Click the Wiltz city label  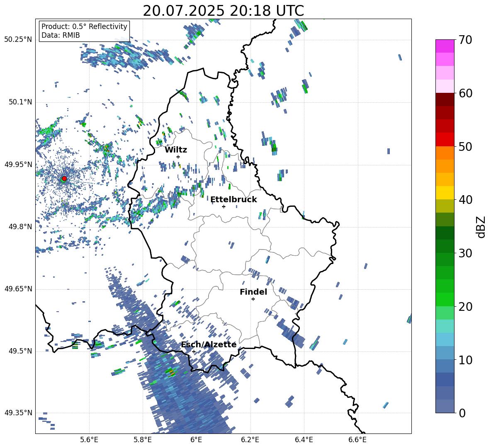pos(176,150)
